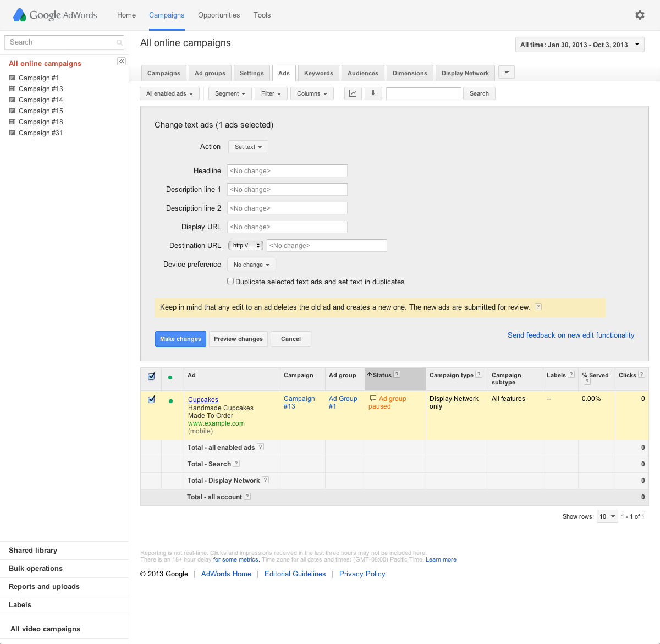Click the help icon next to Status

tap(397, 375)
